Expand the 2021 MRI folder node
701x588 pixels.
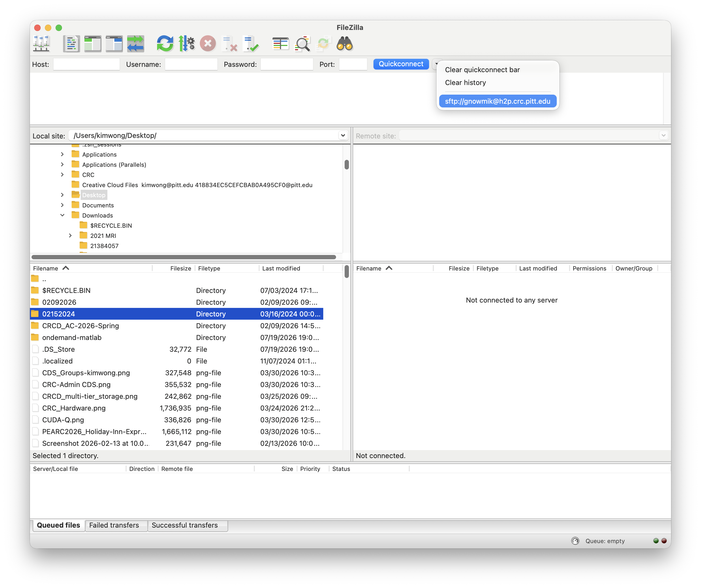point(71,236)
